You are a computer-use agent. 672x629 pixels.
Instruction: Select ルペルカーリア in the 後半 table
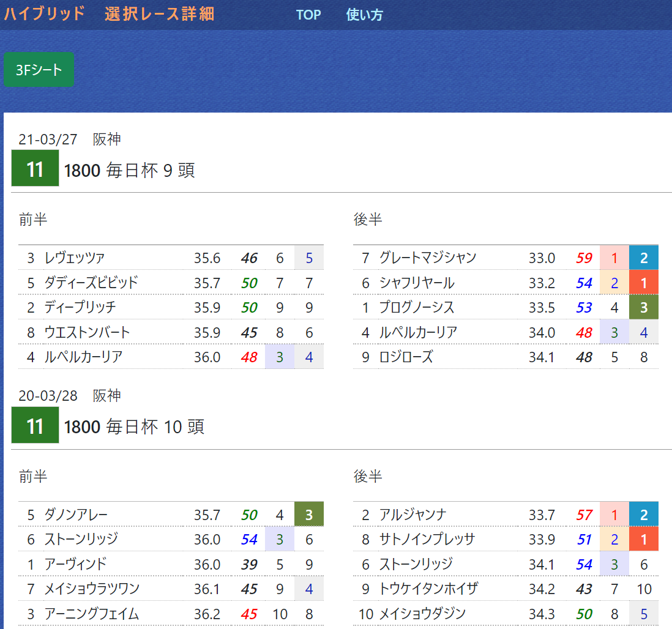418,332
